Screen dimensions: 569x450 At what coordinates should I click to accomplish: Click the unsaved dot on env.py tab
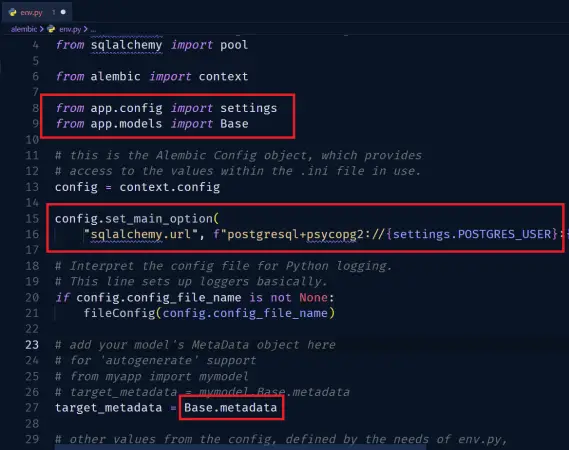point(63,12)
